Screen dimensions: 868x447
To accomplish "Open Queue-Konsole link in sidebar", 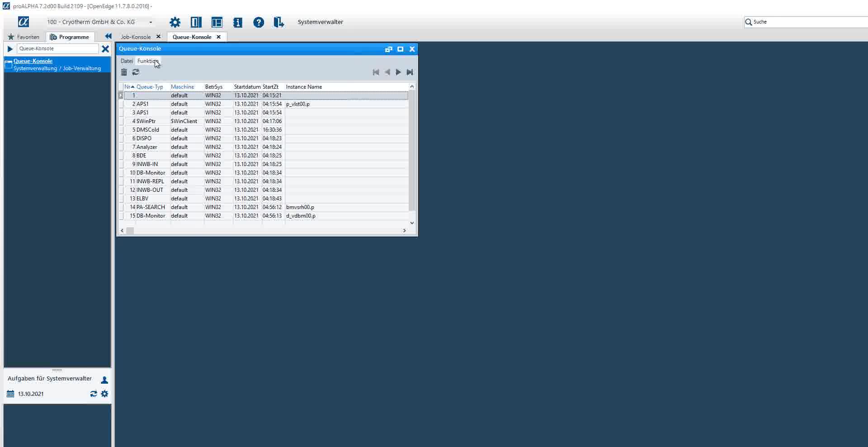I will tap(33, 61).
